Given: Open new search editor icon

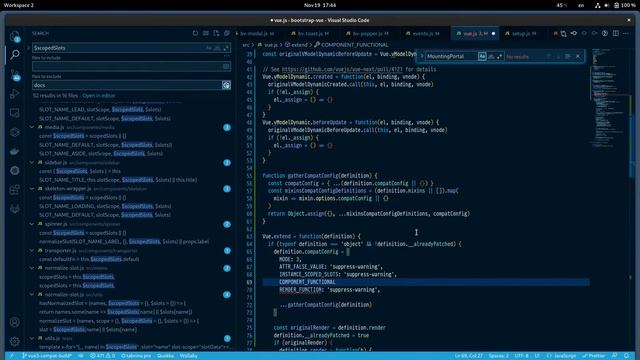Looking at the screenshot, I should (216, 33).
